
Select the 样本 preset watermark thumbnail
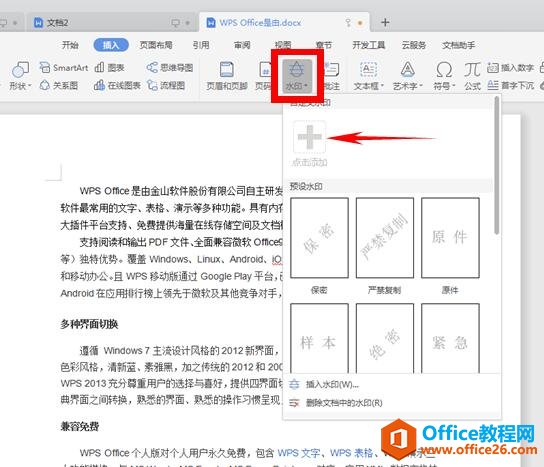319,338
